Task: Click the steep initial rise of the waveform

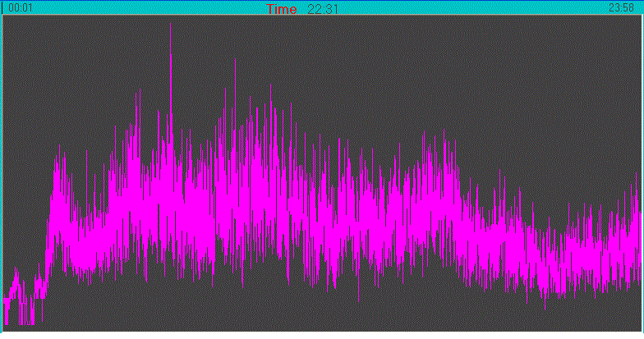Action: click(x=48, y=230)
